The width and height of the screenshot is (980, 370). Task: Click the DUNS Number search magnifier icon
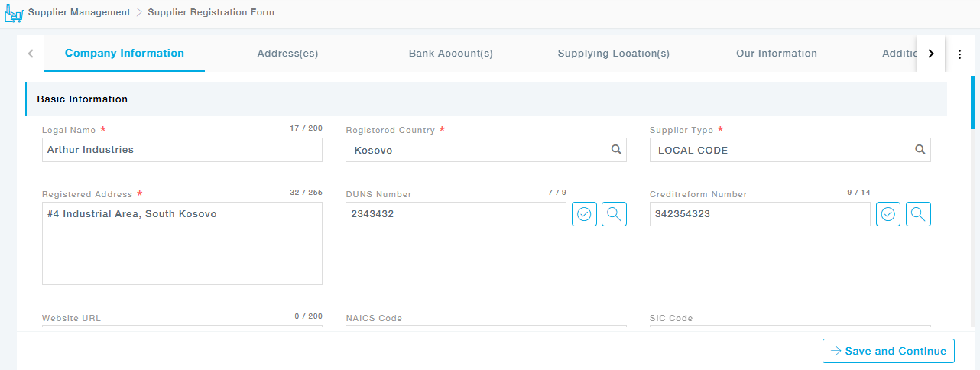point(614,215)
